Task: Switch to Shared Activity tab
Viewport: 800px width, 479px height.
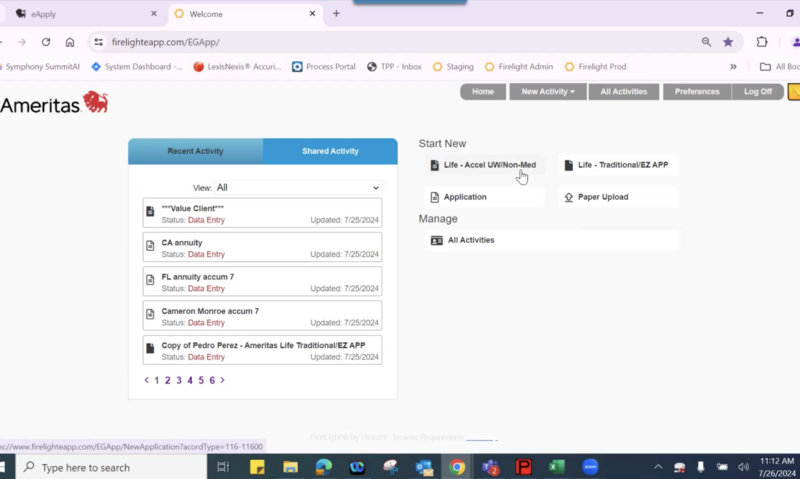Action: coord(330,151)
